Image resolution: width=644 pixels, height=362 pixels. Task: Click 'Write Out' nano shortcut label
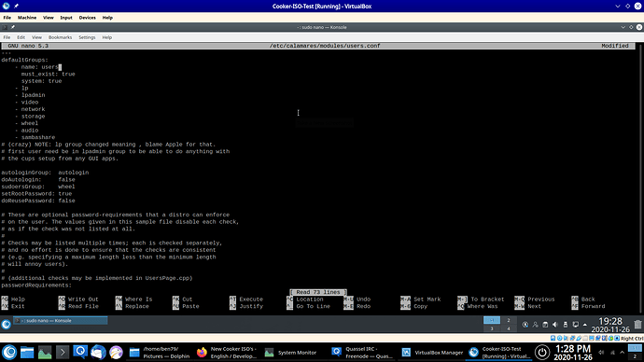click(x=83, y=299)
